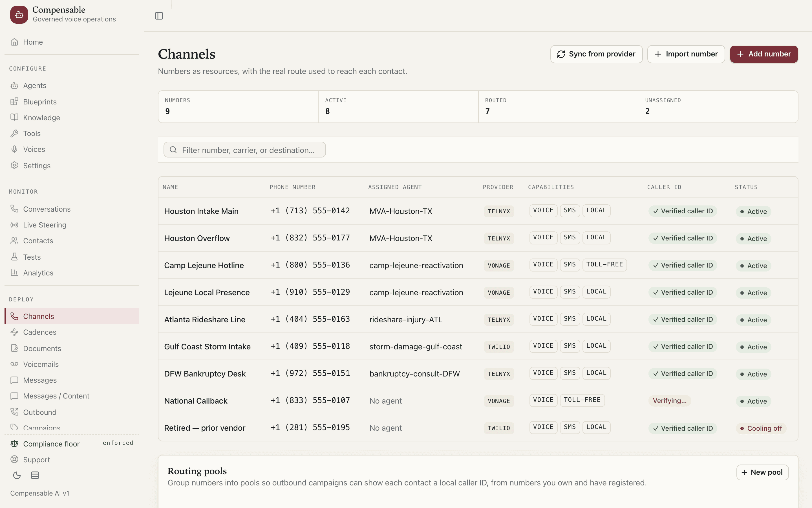Click Unassigned stat card
The width and height of the screenshot is (812, 508).
point(718,106)
